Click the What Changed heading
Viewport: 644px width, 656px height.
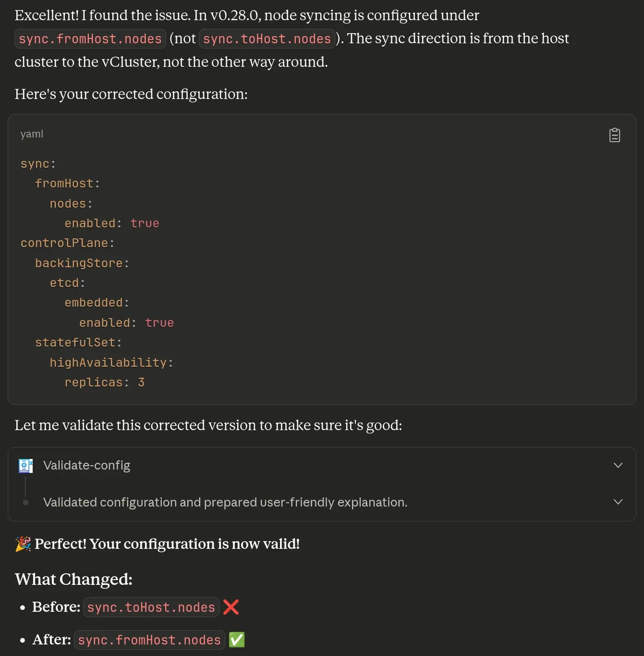click(73, 579)
